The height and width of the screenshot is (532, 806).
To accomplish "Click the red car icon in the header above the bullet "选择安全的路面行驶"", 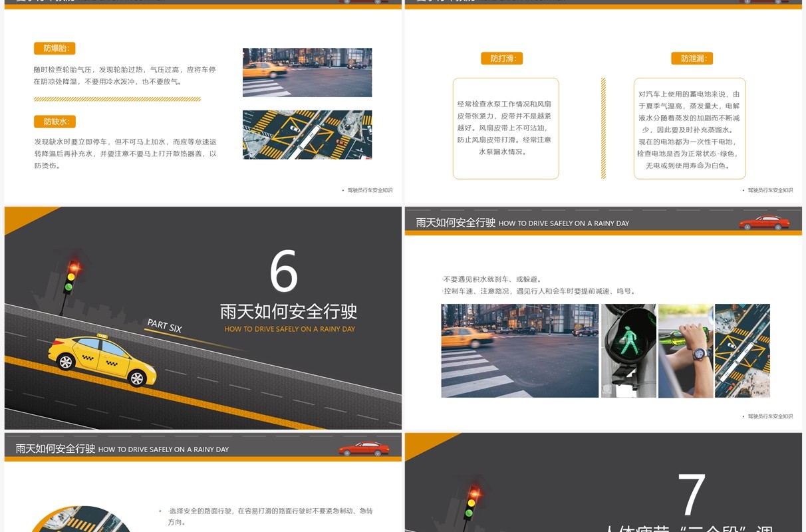I will 364,449.
